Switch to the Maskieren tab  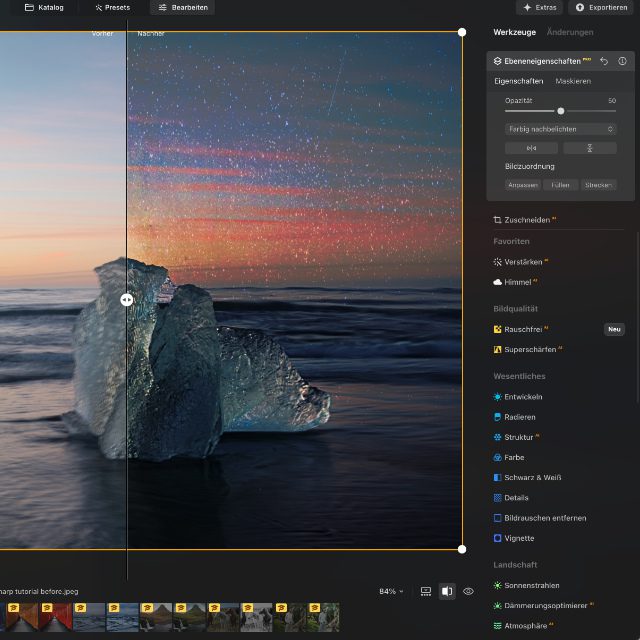(573, 81)
